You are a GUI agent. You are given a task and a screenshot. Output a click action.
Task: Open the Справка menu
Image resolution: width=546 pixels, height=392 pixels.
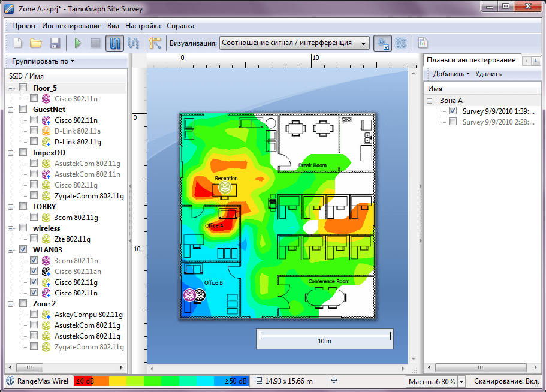pos(180,26)
